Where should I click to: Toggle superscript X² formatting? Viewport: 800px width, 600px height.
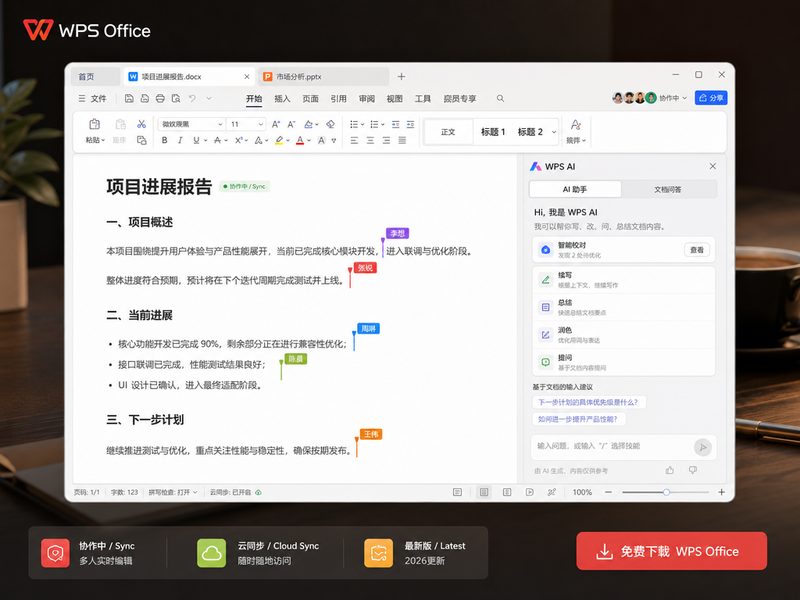point(238,140)
